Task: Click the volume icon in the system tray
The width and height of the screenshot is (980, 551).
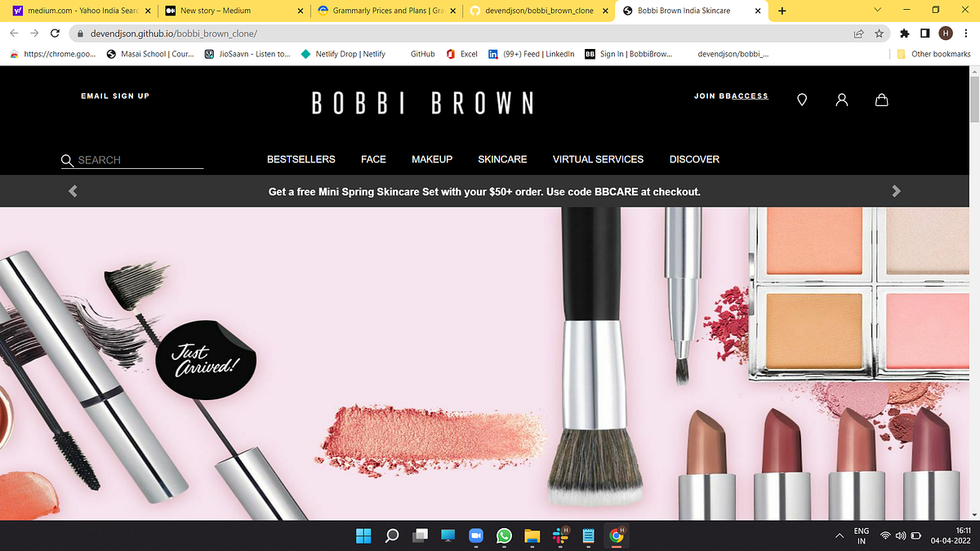Action: pos(900,536)
